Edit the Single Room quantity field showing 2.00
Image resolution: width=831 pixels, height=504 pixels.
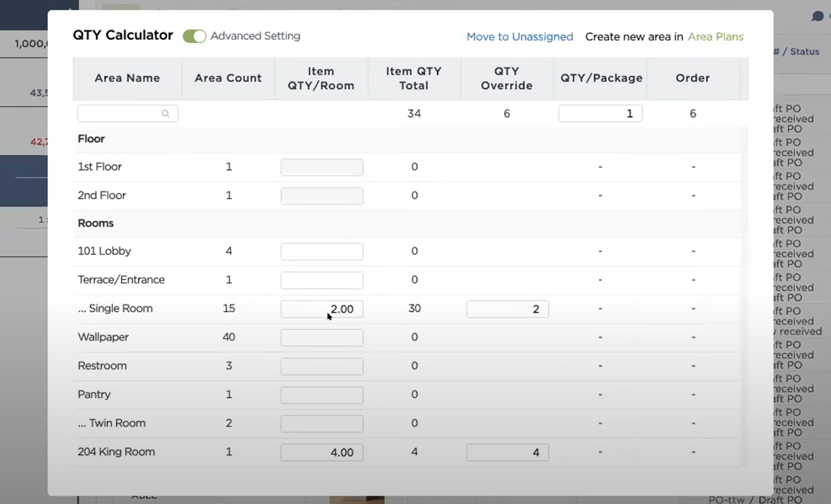point(321,309)
